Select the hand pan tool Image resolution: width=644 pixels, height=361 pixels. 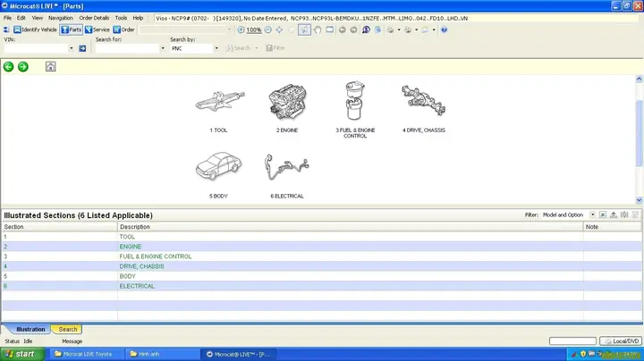tap(317, 29)
